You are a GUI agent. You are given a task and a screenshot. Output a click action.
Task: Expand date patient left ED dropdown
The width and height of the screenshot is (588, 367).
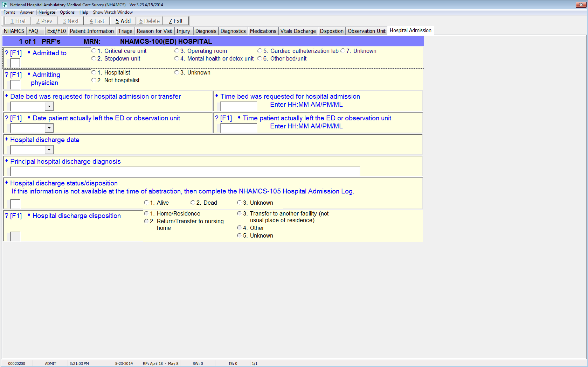49,128
